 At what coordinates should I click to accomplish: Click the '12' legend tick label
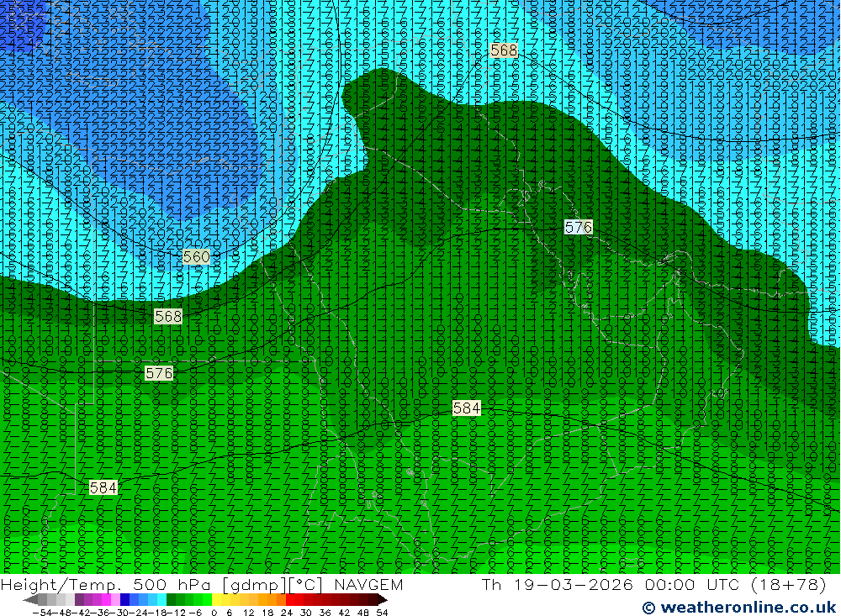248,613
